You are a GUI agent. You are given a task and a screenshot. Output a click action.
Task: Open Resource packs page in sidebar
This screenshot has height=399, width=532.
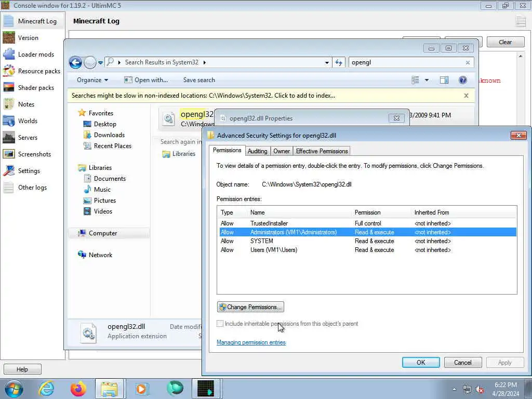(x=33, y=71)
